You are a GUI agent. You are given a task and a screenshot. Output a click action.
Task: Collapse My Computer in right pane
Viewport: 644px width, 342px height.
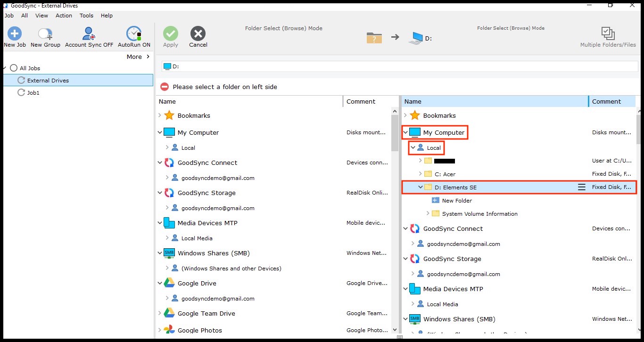coord(405,133)
